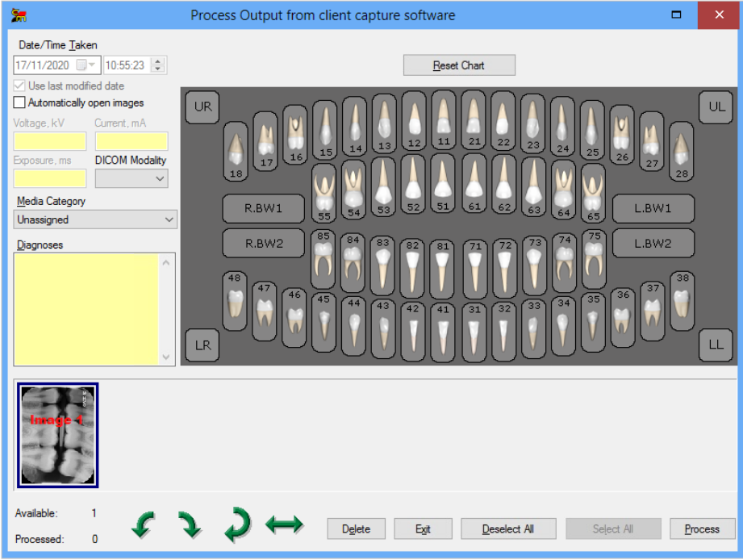Click the Voltage kV input field
Image resolution: width=743 pixels, height=560 pixels.
50,141
